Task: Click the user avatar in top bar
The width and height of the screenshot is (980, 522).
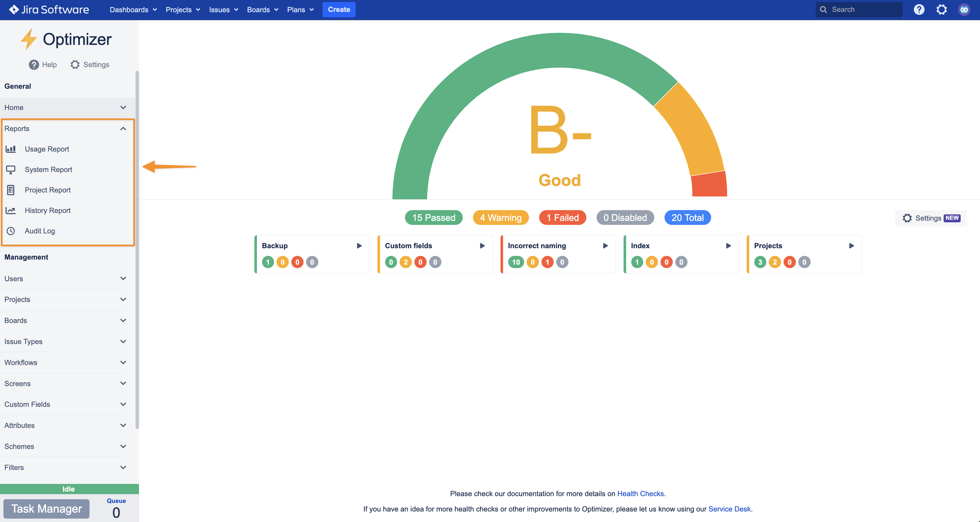Action: click(964, 9)
